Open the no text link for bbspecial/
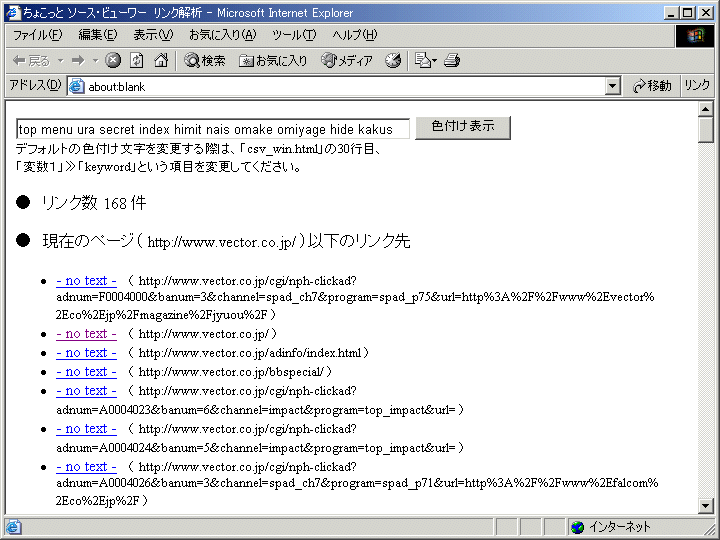Viewport: 720px width, 540px height. tap(86, 371)
